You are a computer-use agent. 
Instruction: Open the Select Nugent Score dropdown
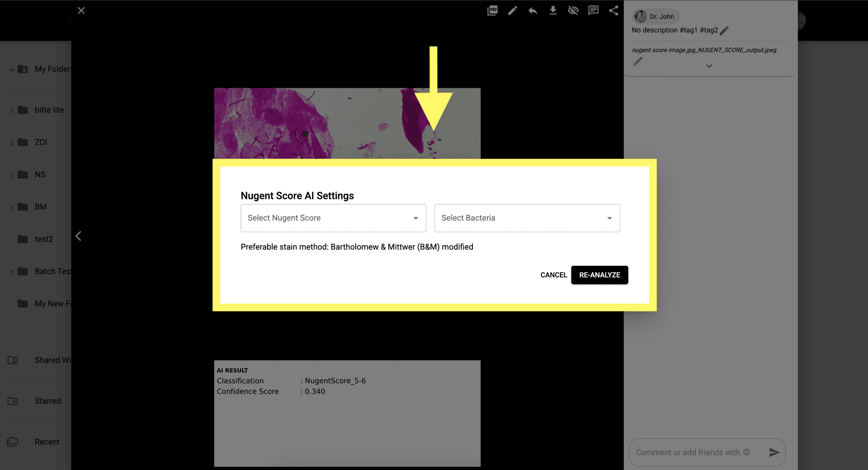333,218
